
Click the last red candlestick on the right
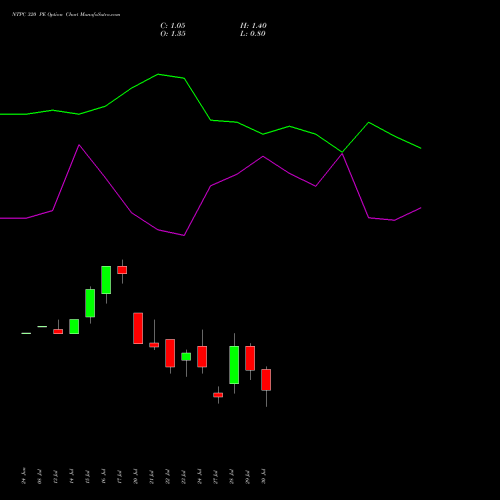[266, 380]
